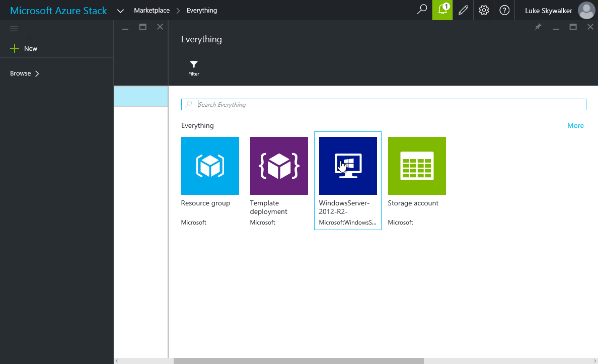
Task: Click the Everything section heading
Action: click(197, 125)
